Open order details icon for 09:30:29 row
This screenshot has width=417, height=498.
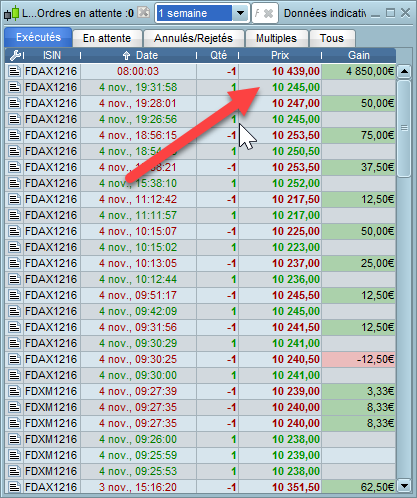pyautogui.click(x=14, y=343)
